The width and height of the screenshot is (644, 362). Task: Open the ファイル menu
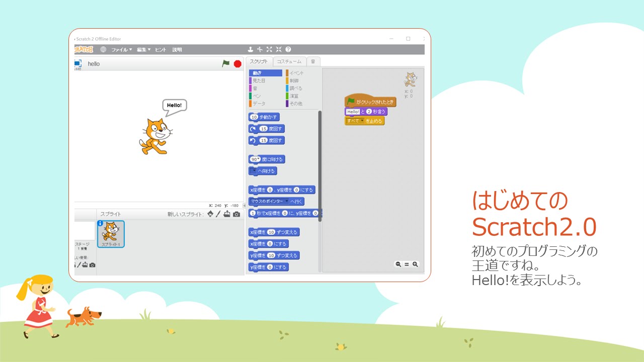(x=121, y=50)
